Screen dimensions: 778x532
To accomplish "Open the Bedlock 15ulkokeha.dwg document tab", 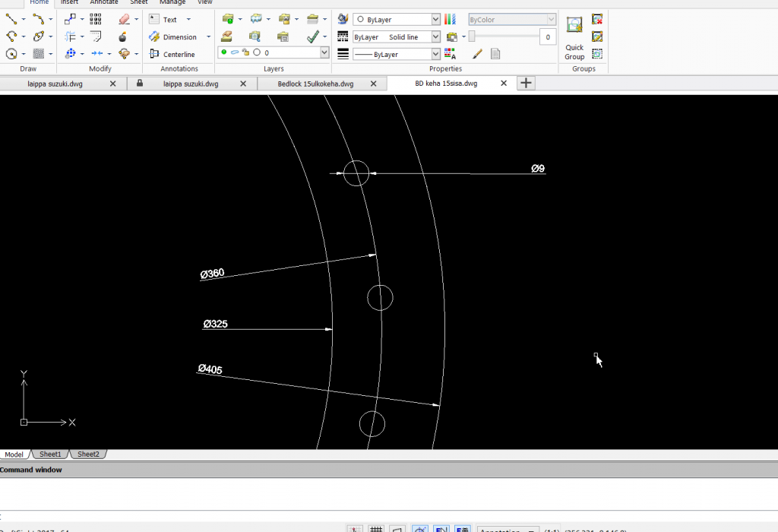I will pos(315,84).
